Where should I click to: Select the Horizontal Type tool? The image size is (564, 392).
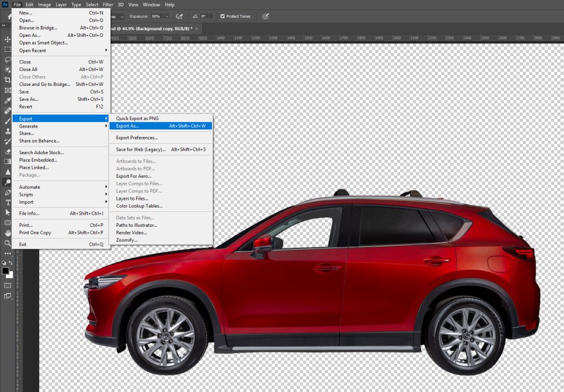tap(8, 202)
